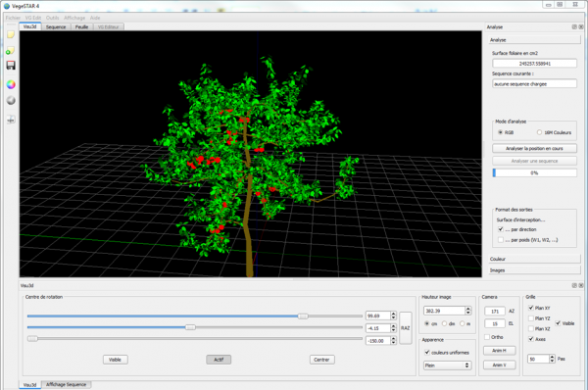Expand the Couleur section
This screenshot has width=588, height=390.
(534, 259)
